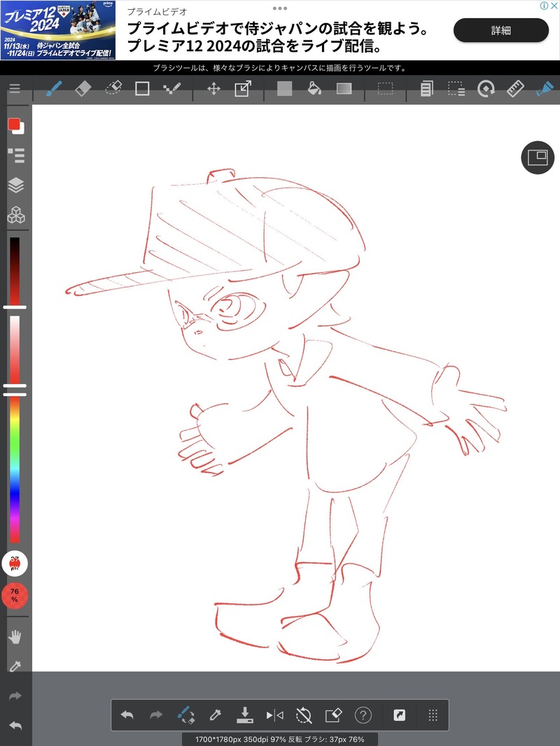Adjust the white-to-red saturation slider

coord(15,350)
